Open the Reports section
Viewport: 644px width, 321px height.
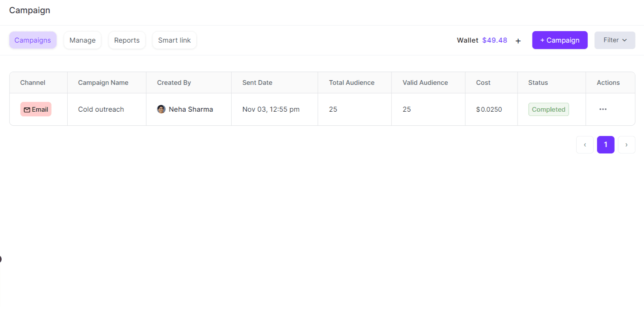(126, 40)
